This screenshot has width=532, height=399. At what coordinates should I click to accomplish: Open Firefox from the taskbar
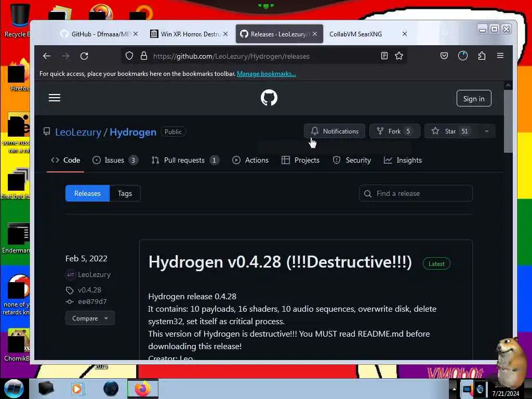tap(143, 389)
